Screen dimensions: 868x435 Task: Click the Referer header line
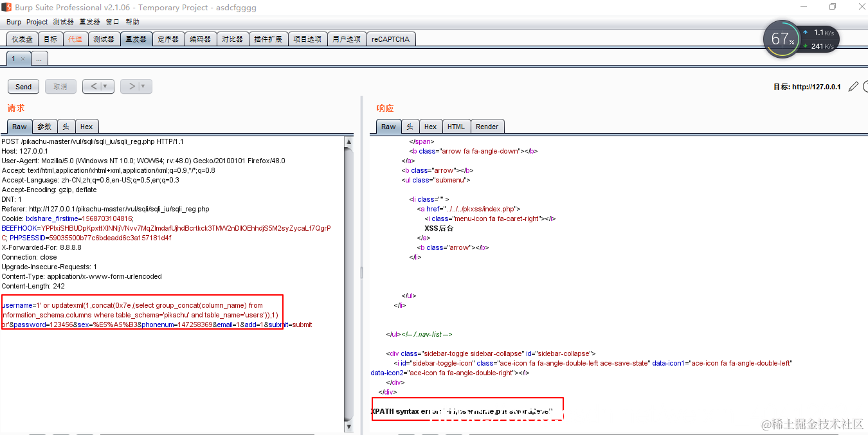[105, 209]
